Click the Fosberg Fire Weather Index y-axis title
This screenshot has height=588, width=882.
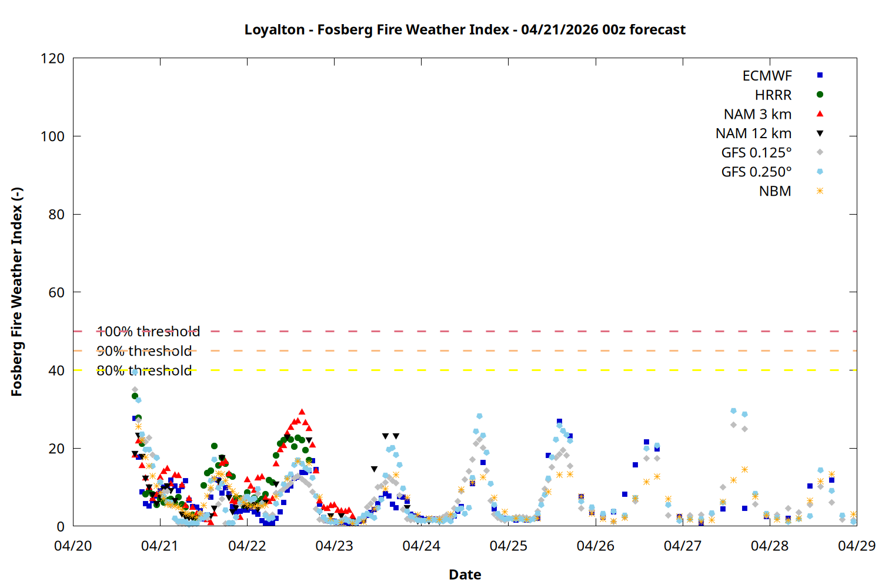coord(16,292)
